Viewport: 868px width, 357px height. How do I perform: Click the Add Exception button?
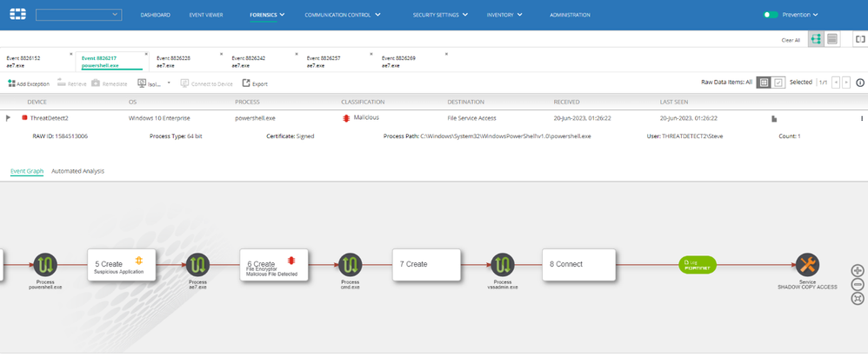point(29,83)
